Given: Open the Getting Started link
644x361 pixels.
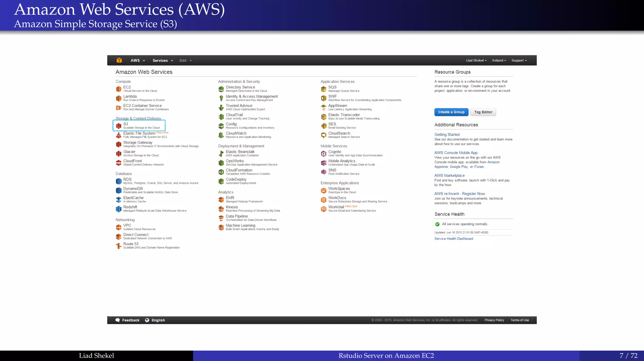Looking at the screenshot, I should (447, 134).
